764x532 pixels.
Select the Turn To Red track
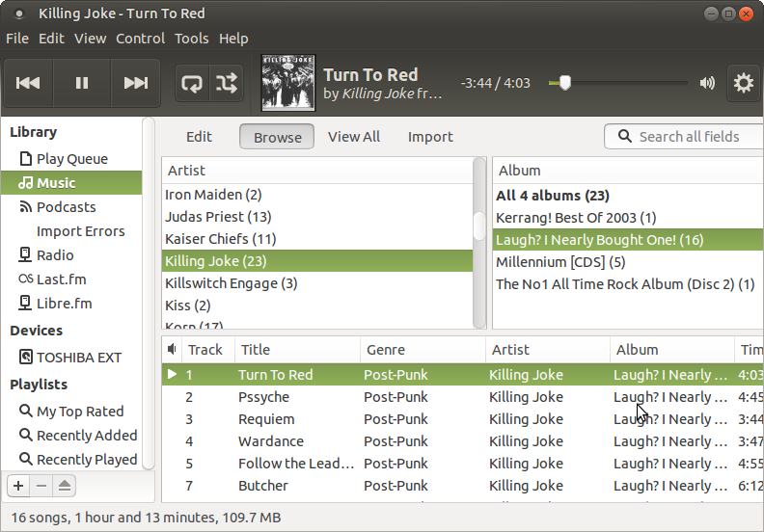(463, 374)
